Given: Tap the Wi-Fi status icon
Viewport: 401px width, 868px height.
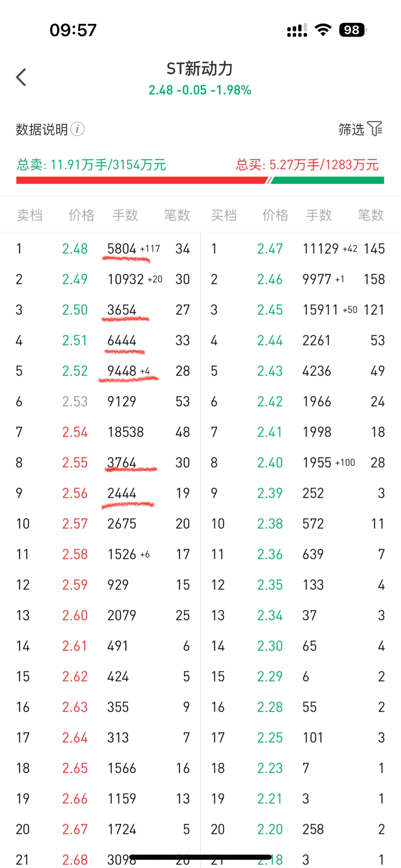Looking at the screenshot, I should (x=323, y=30).
